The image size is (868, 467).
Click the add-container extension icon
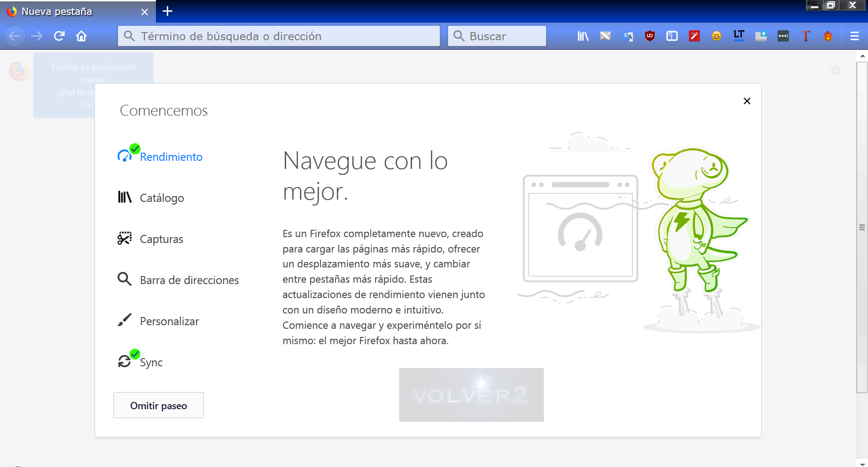761,36
